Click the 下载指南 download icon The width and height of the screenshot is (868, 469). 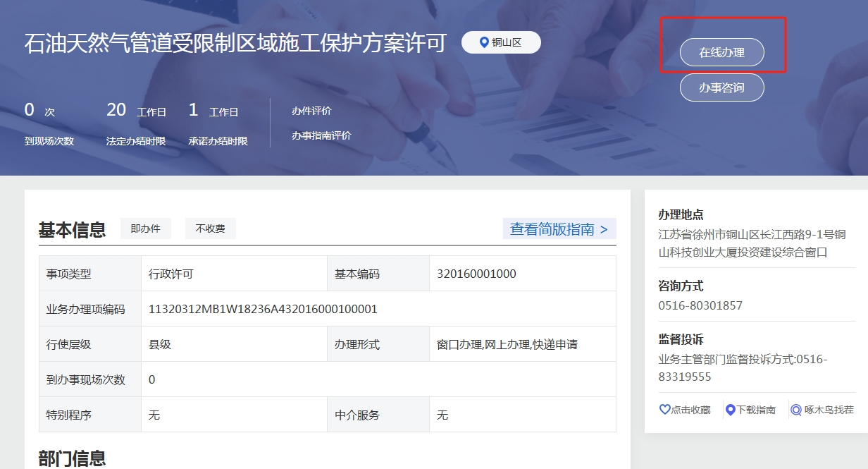pyautogui.click(x=731, y=410)
